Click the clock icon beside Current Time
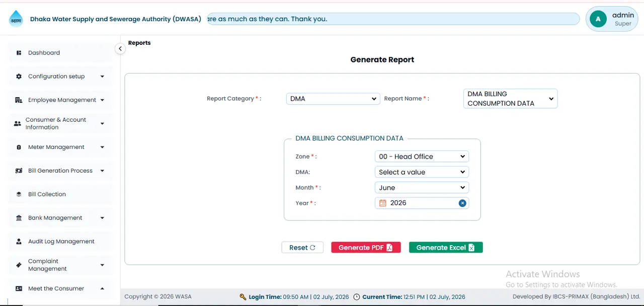This screenshot has height=306, width=644. [x=357, y=297]
